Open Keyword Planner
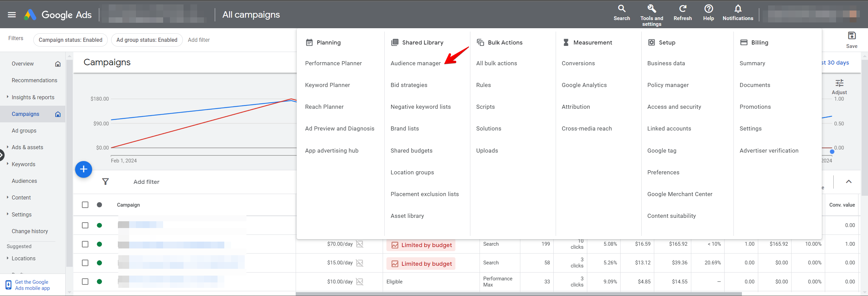 click(327, 85)
